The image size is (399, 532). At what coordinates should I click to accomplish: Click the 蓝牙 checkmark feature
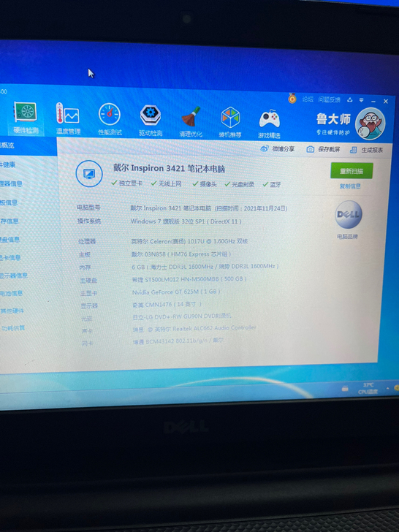(x=272, y=185)
